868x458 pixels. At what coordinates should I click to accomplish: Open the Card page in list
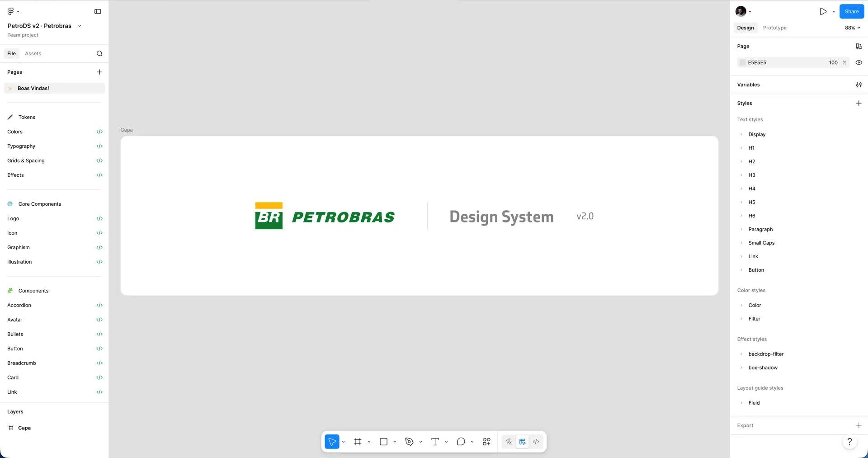[13, 378]
